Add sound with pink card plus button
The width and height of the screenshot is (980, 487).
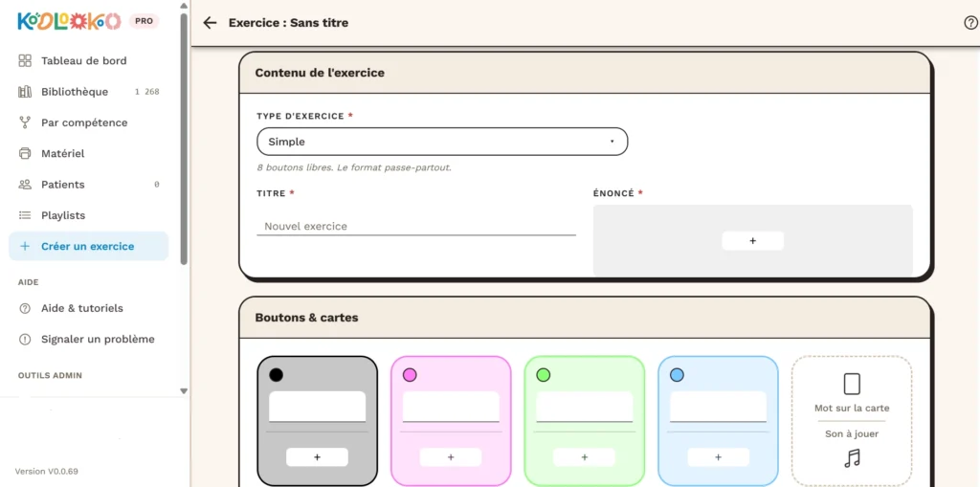pyautogui.click(x=451, y=457)
